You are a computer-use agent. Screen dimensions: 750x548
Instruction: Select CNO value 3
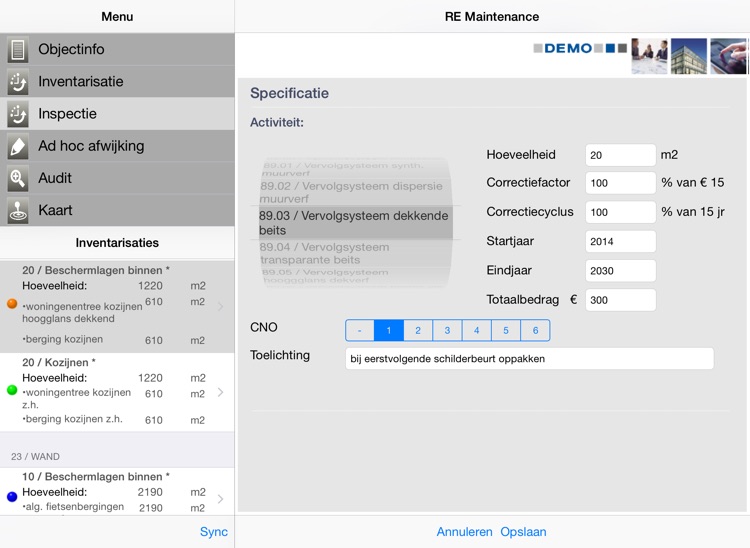click(x=447, y=330)
